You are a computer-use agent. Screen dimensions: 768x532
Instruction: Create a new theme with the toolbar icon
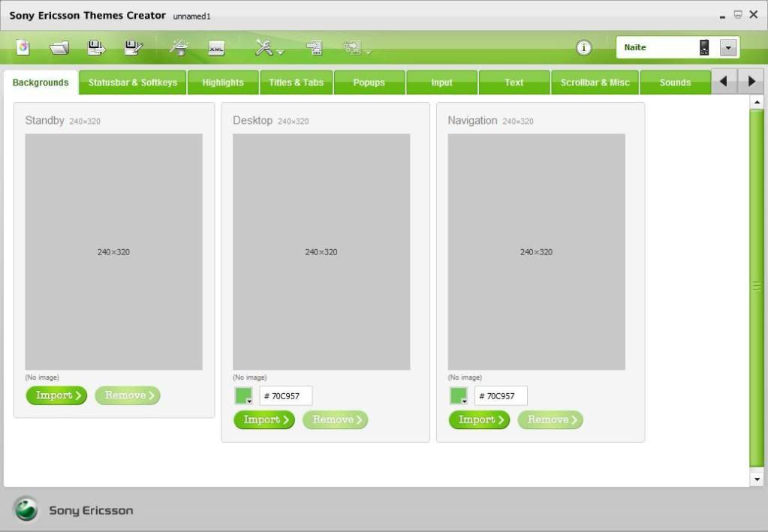point(23,47)
